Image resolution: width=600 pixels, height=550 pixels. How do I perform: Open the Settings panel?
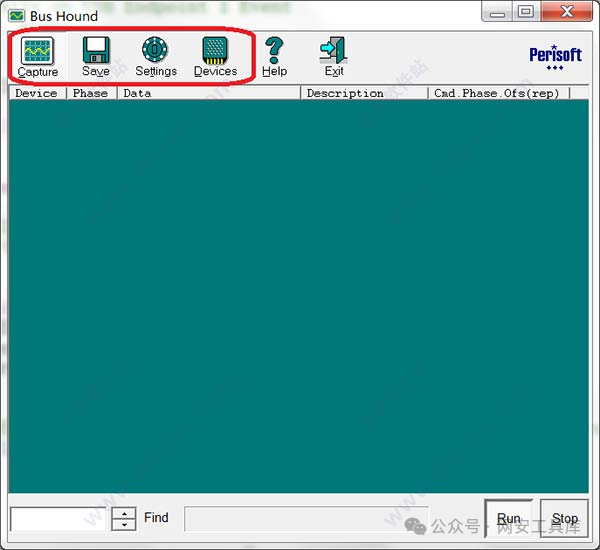[155, 56]
